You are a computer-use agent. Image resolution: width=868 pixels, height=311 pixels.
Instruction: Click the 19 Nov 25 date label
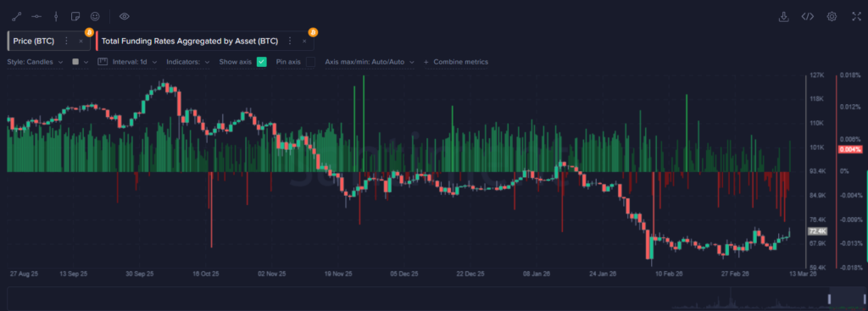point(337,274)
